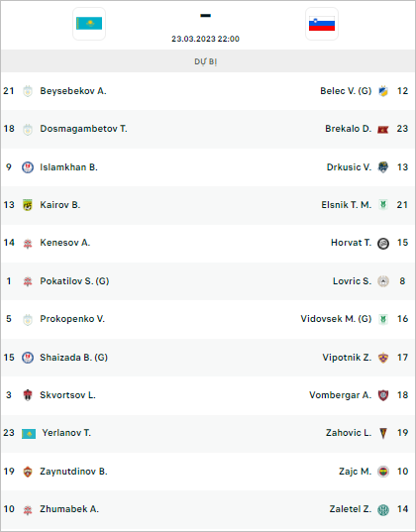Click club crest beside Zajc M.

tap(383, 472)
